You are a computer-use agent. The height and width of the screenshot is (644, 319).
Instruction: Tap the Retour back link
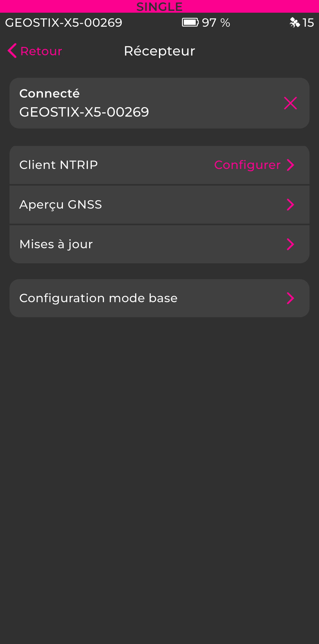[41, 51]
